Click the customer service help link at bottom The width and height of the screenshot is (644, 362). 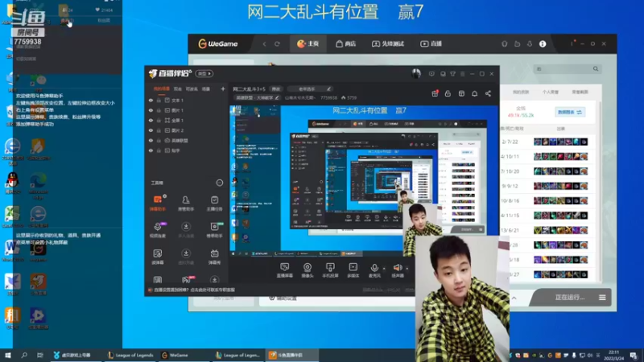click(x=194, y=290)
